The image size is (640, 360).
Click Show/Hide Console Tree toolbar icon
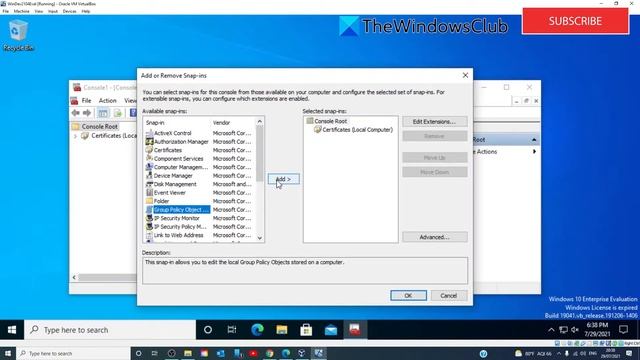pos(103,113)
